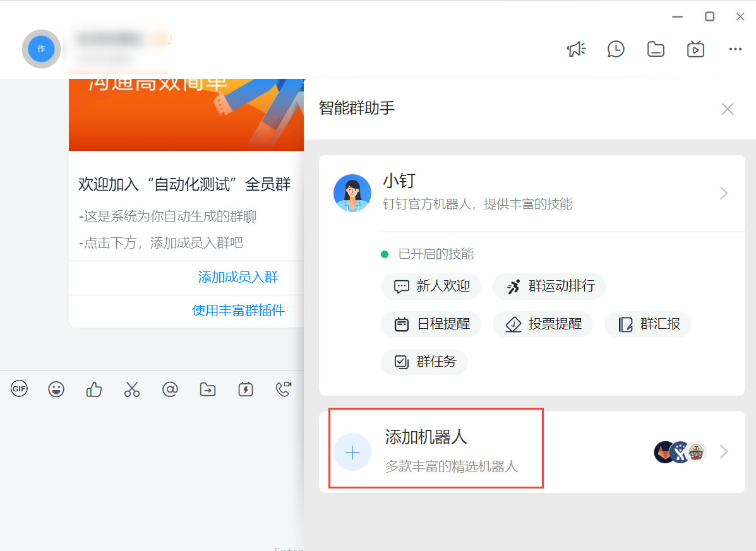Click the blue plus add robot button
The height and width of the screenshot is (551, 756).
352,452
